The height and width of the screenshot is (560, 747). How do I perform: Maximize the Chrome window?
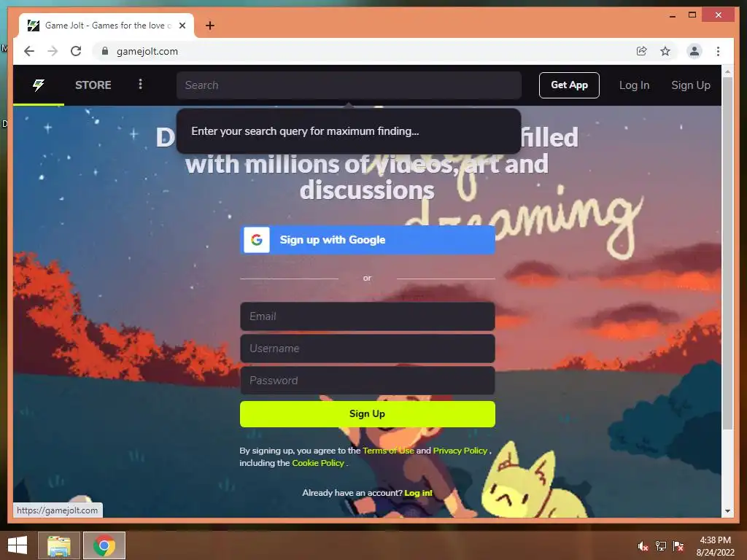pyautogui.click(x=692, y=15)
